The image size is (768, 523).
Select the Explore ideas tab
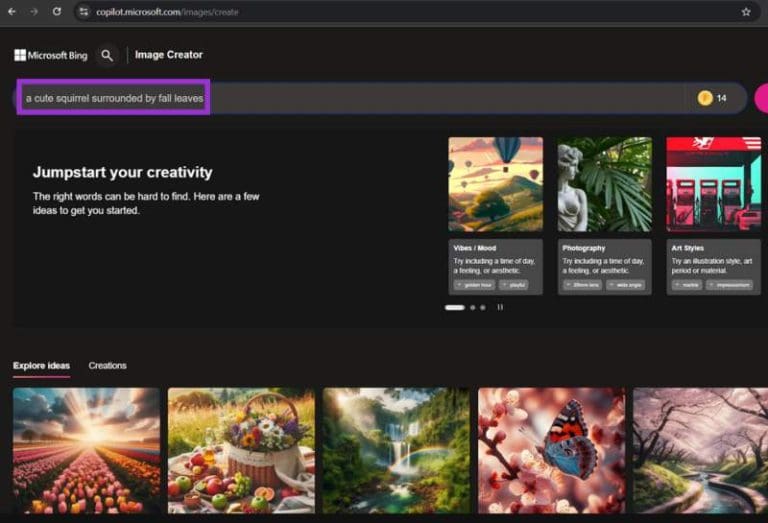[41, 366]
